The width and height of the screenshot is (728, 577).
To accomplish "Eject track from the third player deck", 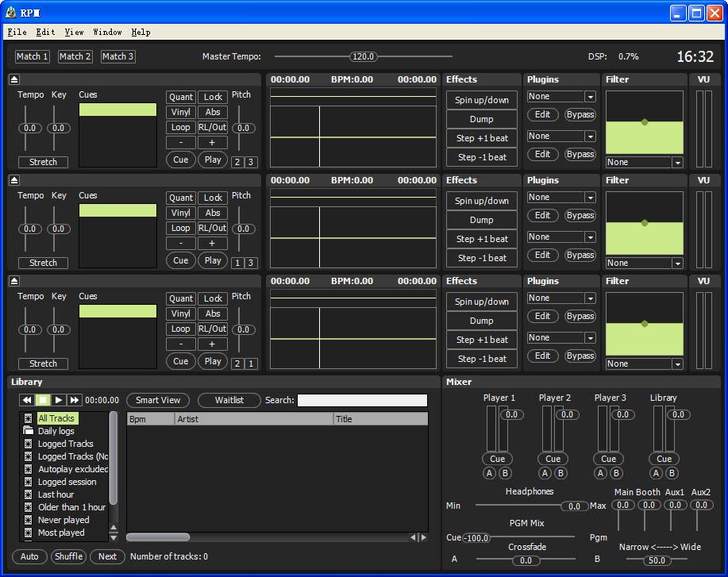I will click(x=14, y=281).
